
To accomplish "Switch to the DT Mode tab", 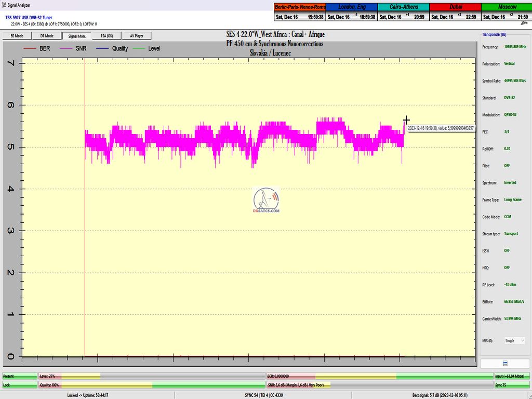I will (x=46, y=36).
